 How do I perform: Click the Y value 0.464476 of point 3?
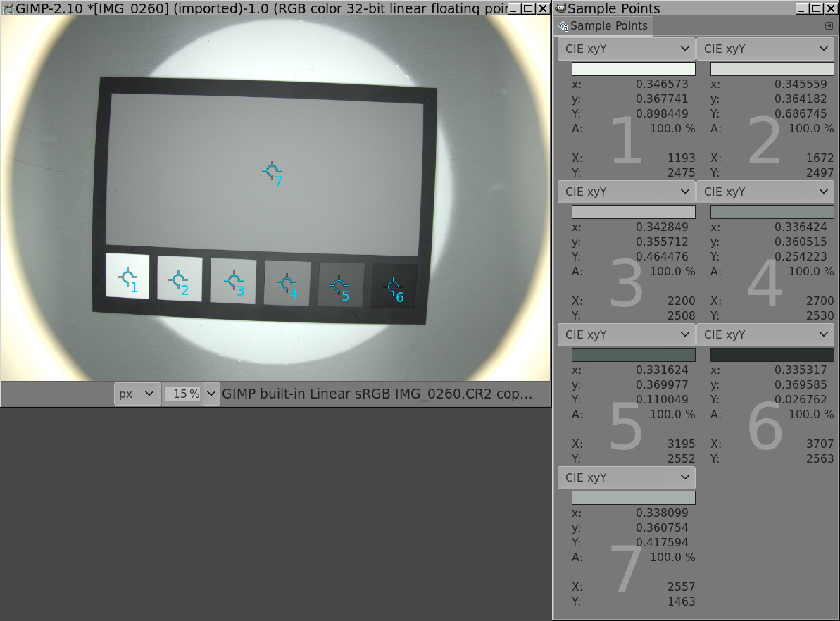coord(662,257)
